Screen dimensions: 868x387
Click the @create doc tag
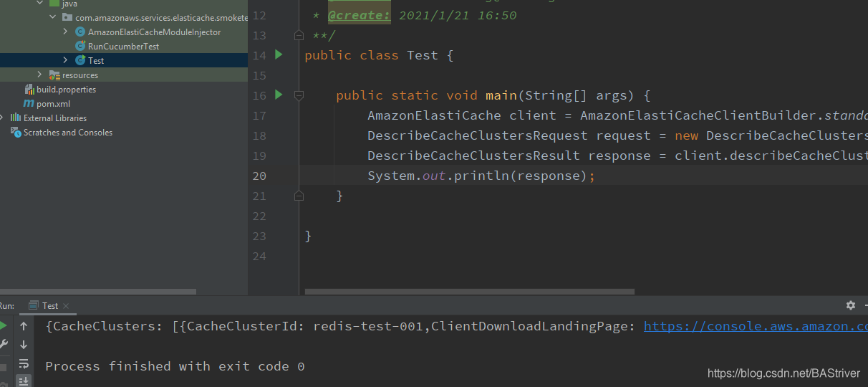click(x=360, y=15)
